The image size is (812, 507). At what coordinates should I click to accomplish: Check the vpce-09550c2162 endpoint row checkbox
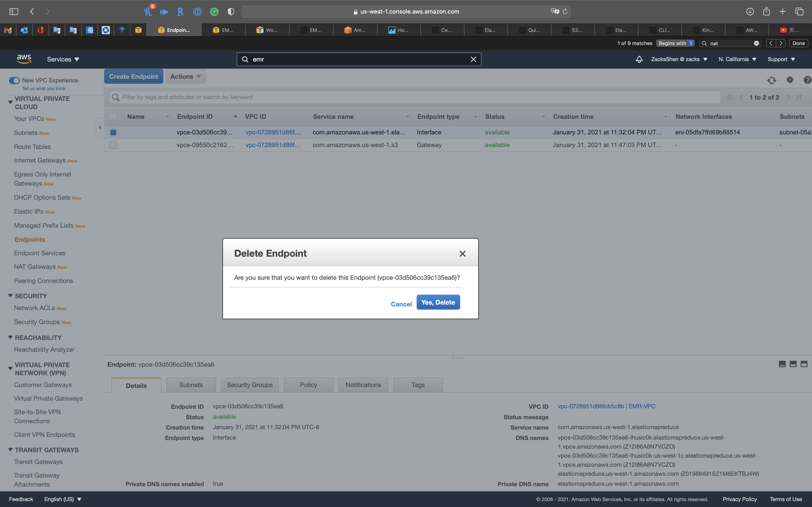coord(114,145)
